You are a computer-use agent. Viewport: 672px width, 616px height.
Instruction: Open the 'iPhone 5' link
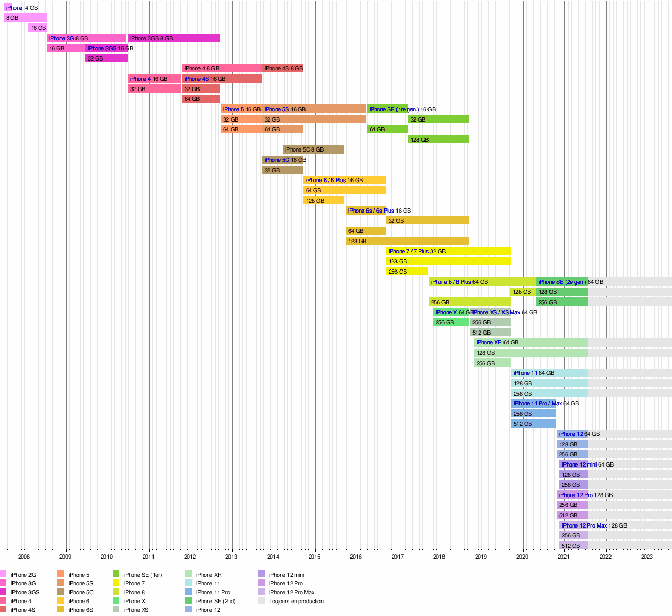[x=234, y=109]
